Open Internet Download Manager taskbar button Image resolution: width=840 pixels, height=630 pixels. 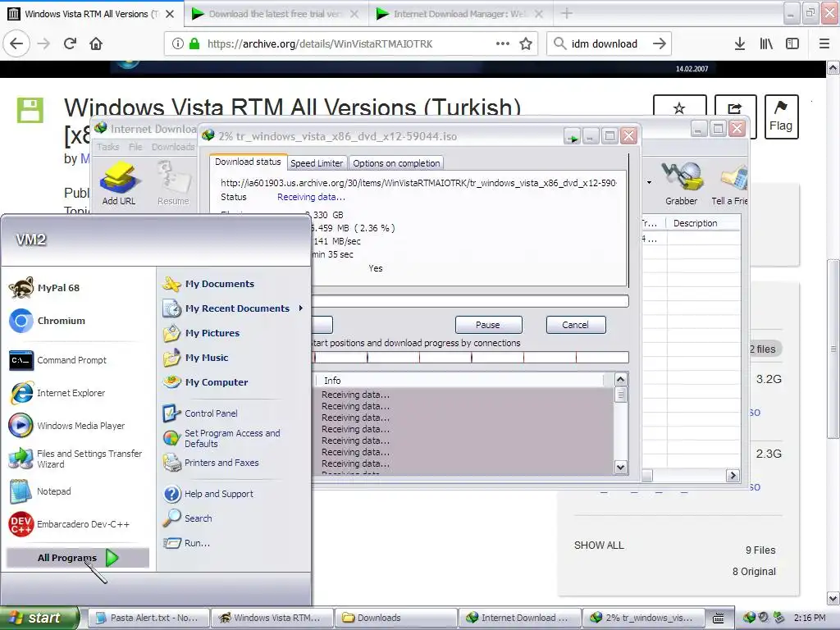tap(519, 618)
